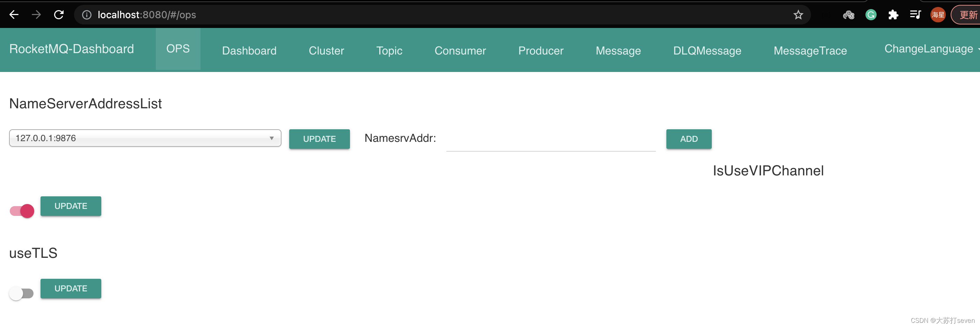This screenshot has width=980, height=327.
Task: Click the IsUseVIPChannel label
Action: pyautogui.click(x=768, y=170)
